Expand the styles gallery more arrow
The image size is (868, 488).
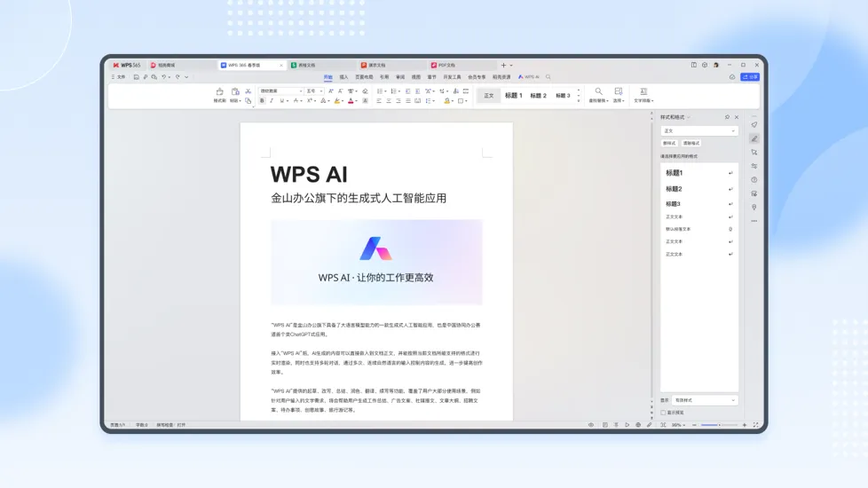pos(579,101)
